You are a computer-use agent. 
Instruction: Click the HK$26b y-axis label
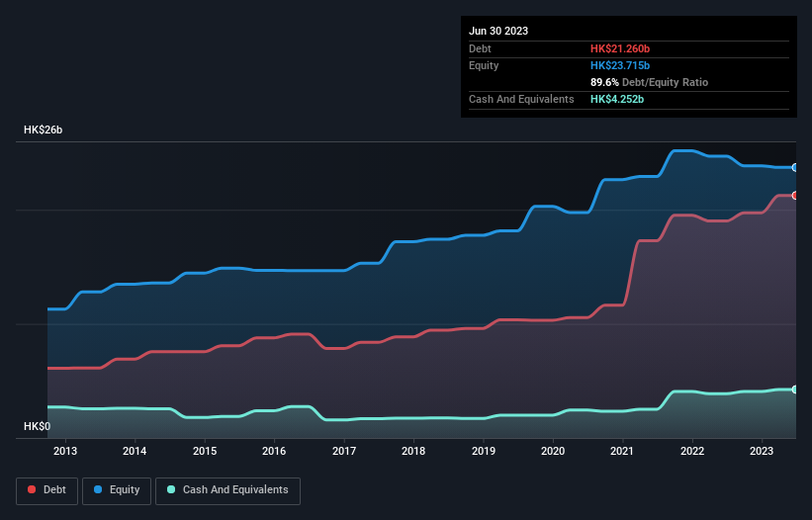(43, 130)
